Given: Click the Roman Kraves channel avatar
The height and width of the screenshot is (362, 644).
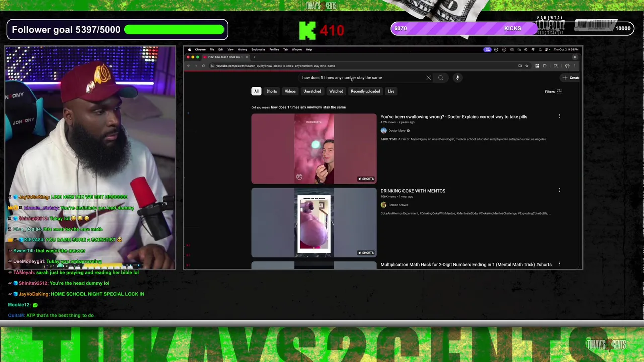Looking at the screenshot, I should (383, 205).
